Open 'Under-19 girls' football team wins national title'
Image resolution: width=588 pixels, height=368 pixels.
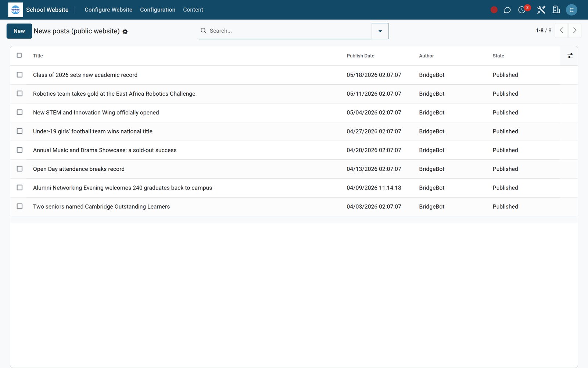(93, 131)
